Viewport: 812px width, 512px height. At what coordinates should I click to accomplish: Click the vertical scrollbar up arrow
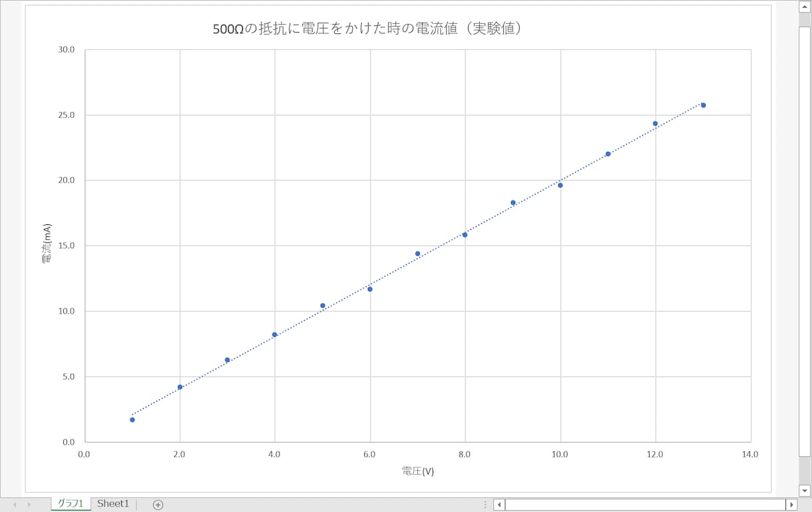pos(805,5)
